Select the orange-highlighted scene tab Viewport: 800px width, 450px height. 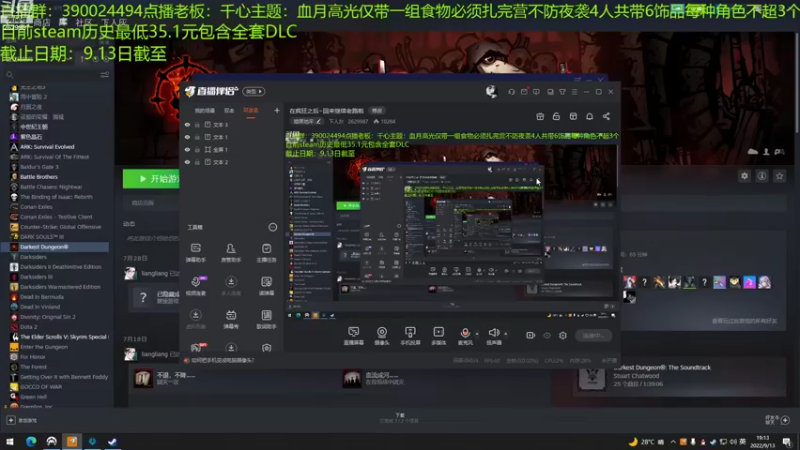[x=251, y=111]
